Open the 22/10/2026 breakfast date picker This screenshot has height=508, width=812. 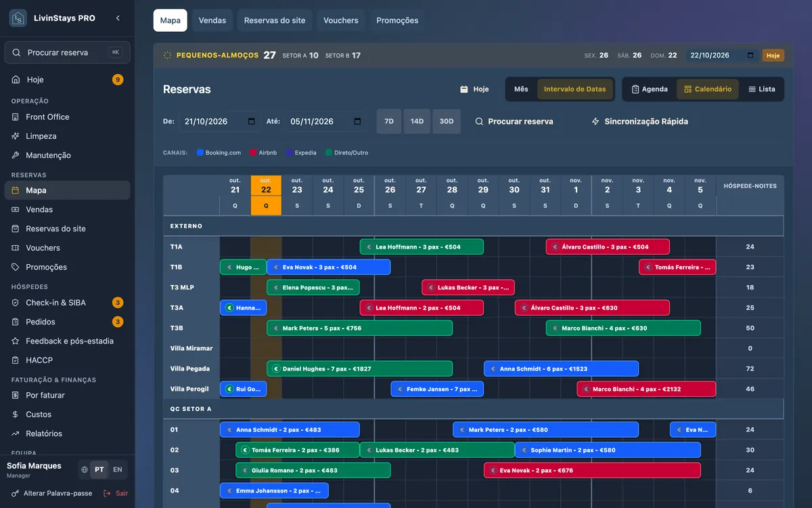click(x=750, y=56)
